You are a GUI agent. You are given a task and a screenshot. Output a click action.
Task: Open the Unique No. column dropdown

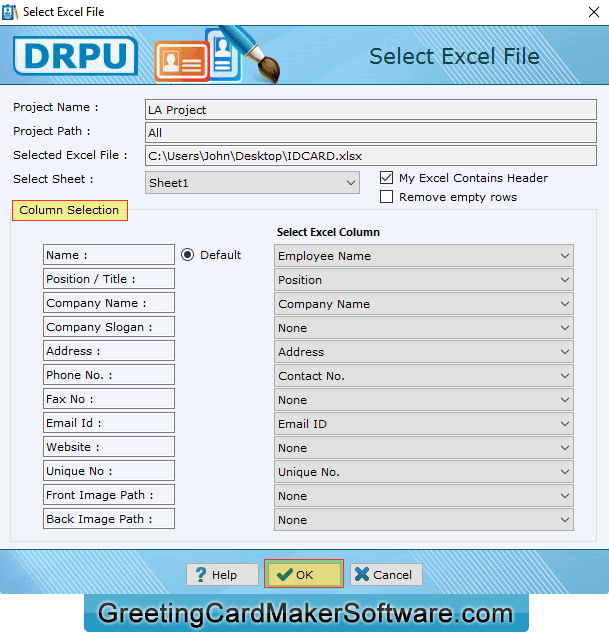click(x=424, y=472)
